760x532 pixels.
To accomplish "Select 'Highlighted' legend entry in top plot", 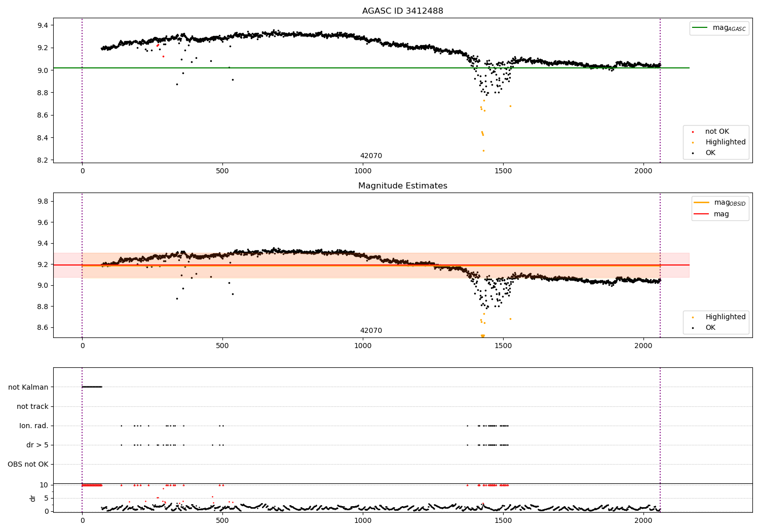I will pos(726,142).
